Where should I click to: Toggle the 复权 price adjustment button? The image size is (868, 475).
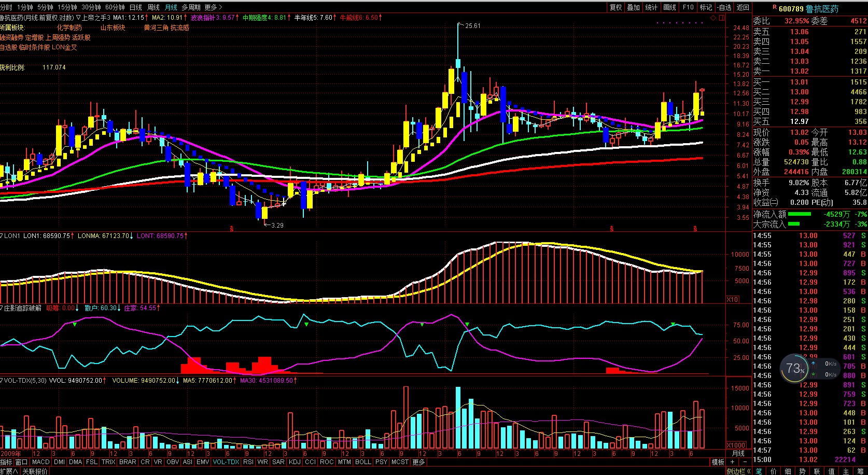point(615,7)
